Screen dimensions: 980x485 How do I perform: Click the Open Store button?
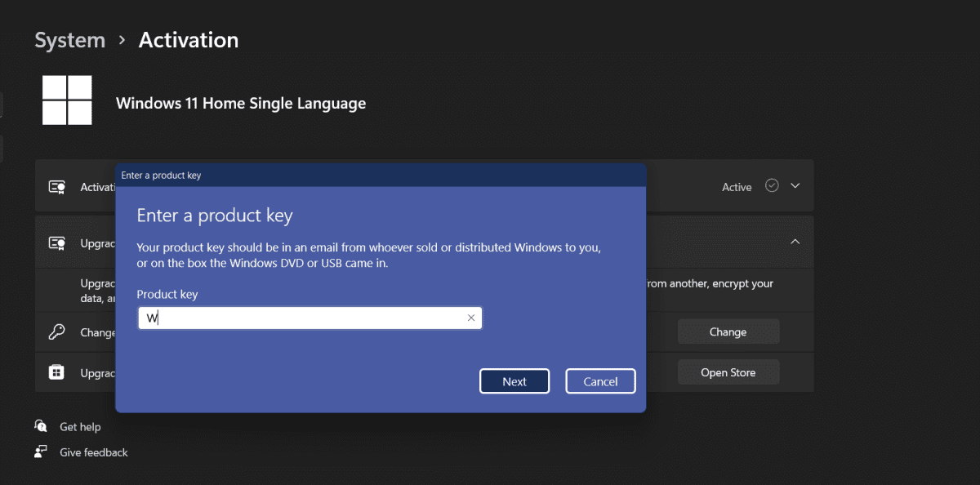coord(728,372)
